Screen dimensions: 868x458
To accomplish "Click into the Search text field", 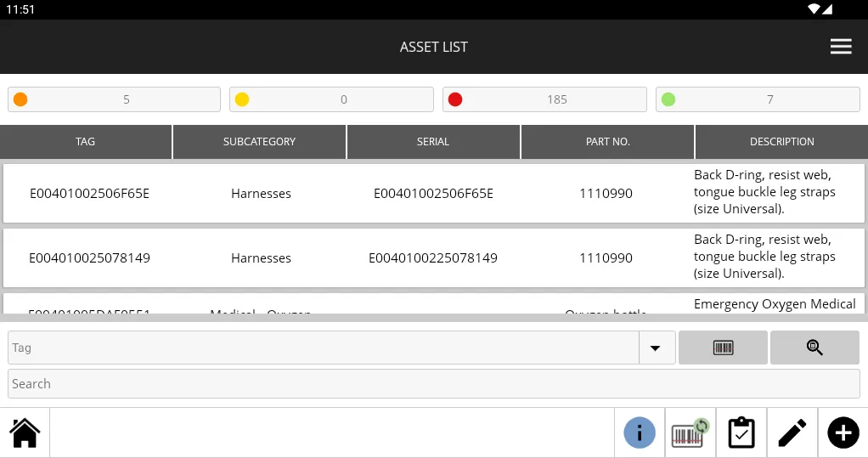I will 433,384.
